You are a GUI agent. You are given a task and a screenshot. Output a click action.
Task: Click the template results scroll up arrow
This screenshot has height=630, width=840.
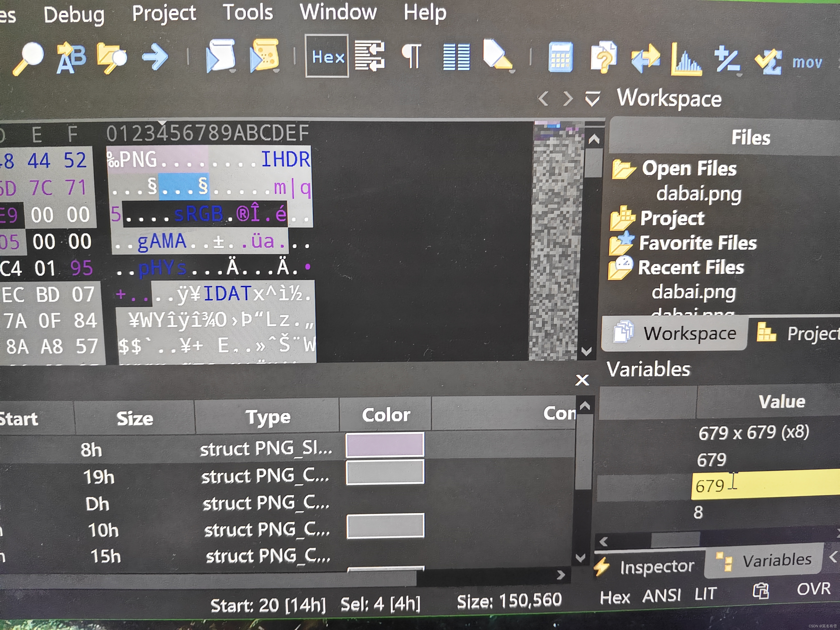(x=585, y=406)
